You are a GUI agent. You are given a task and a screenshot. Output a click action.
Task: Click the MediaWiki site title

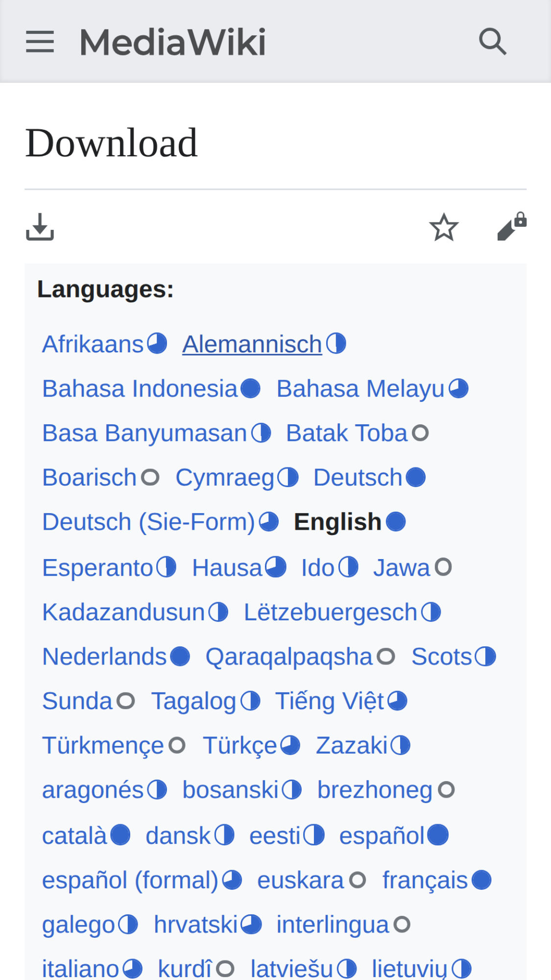coord(172,42)
